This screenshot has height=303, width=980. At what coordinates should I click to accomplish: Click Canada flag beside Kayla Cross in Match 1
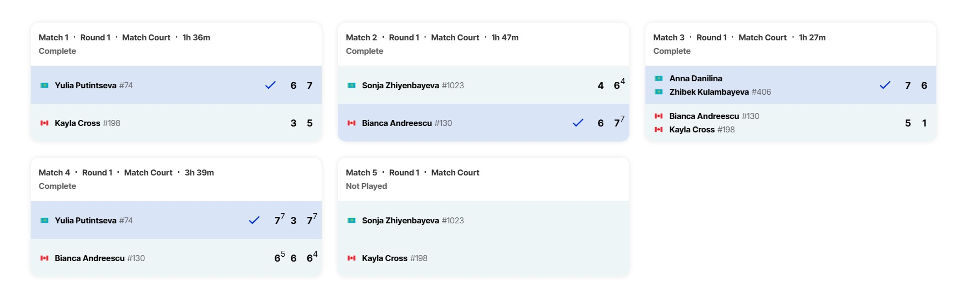point(45,123)
